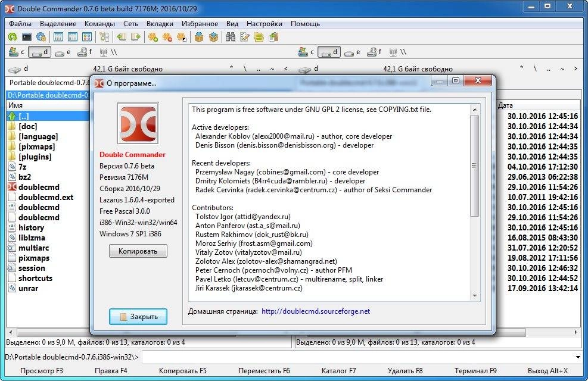Open network \\ in the right drive bar
The image size is (588, 381).
pyautogui.click(x=398, y=52)
